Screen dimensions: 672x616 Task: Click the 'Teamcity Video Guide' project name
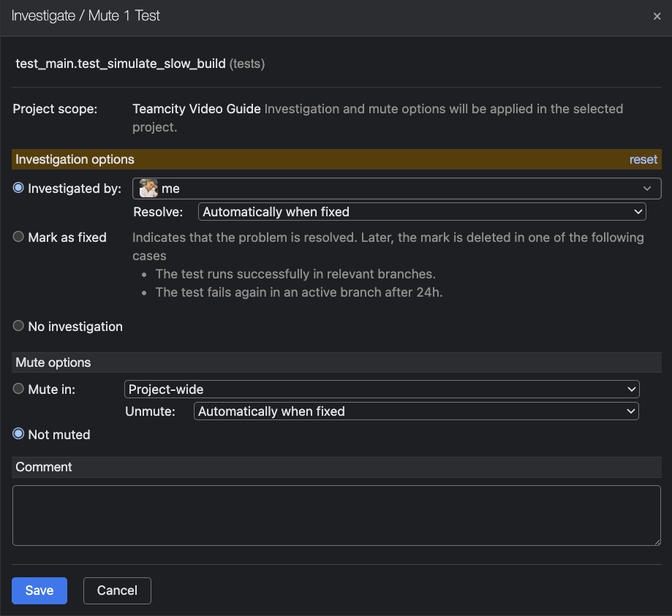pos(196,109)
